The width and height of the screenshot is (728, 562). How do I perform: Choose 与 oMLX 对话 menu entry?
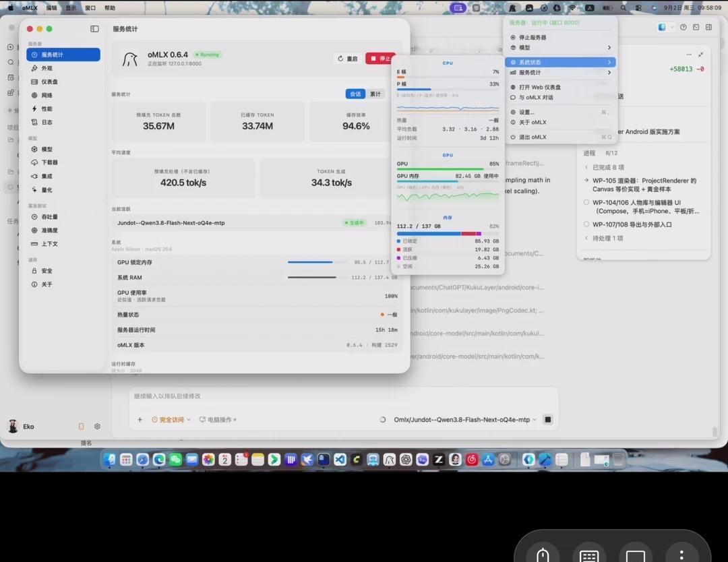[x=560, y=98]
